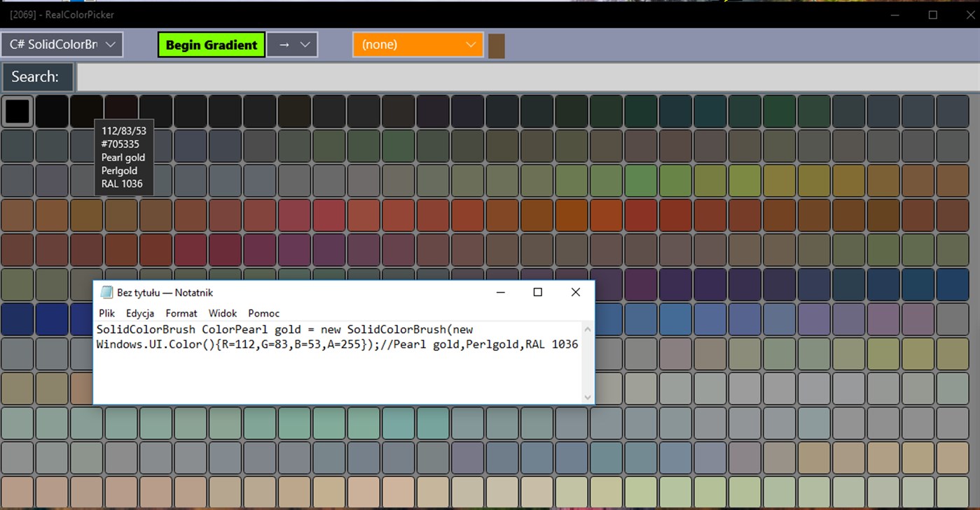Open the orange (none) dropdown

418,45
